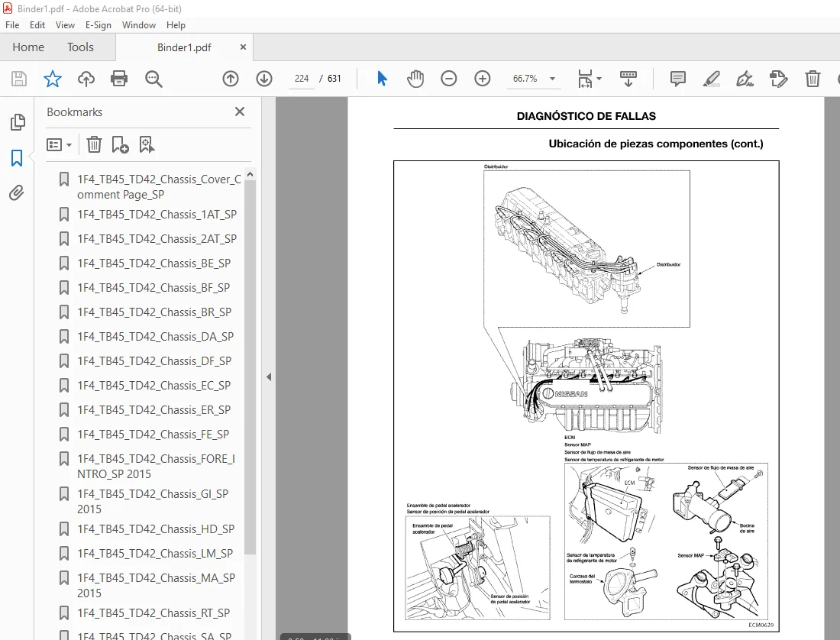Open bookmark Chassis_Cover_Comment Page_SP

coord(159,187)
